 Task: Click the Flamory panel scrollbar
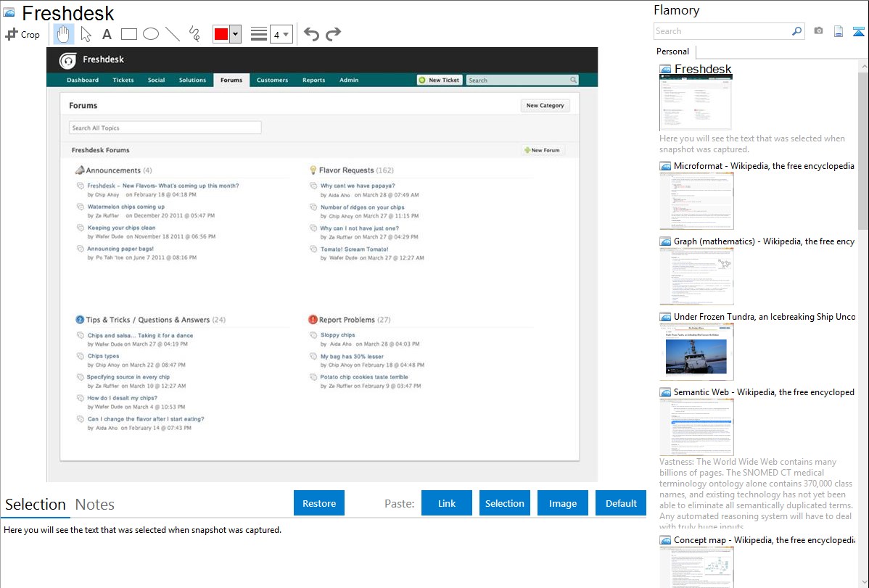pyautogui.click(x=863, y=149)
